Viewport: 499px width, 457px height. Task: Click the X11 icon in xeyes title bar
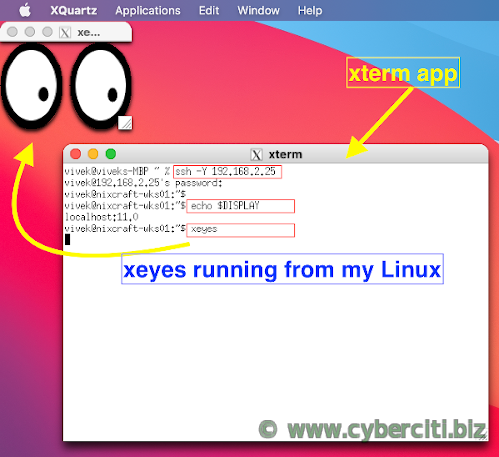(65, 32)
